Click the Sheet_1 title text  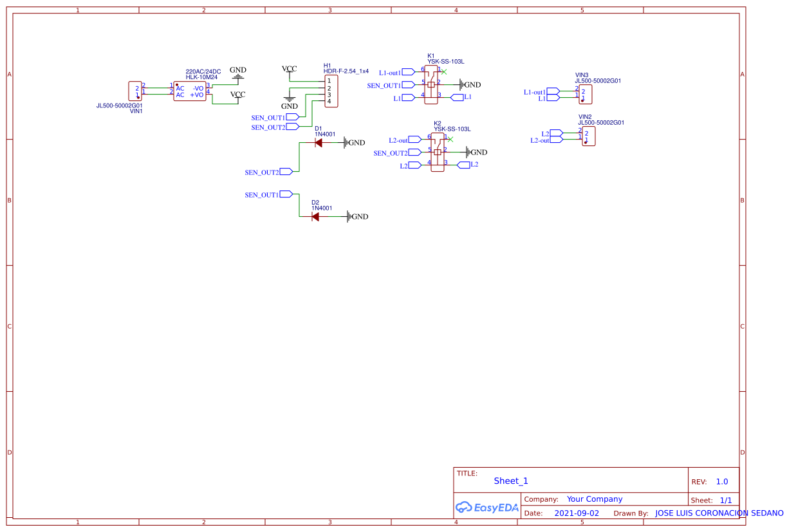(511, 481)
